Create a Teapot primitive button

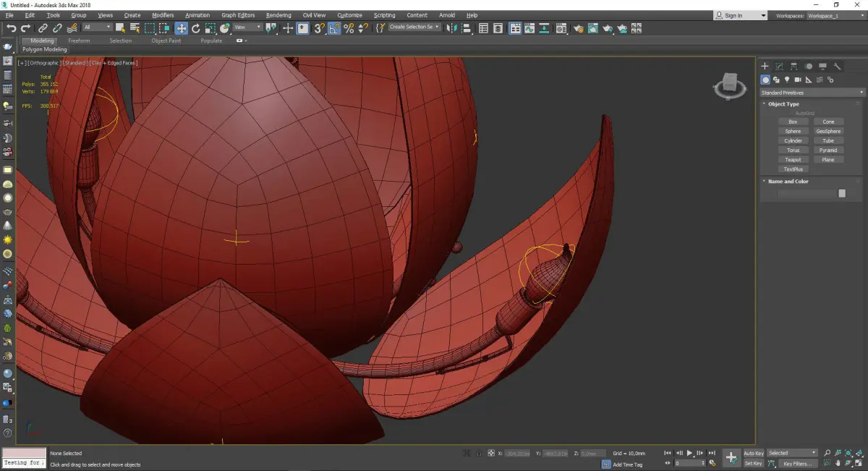pos(793,160)
